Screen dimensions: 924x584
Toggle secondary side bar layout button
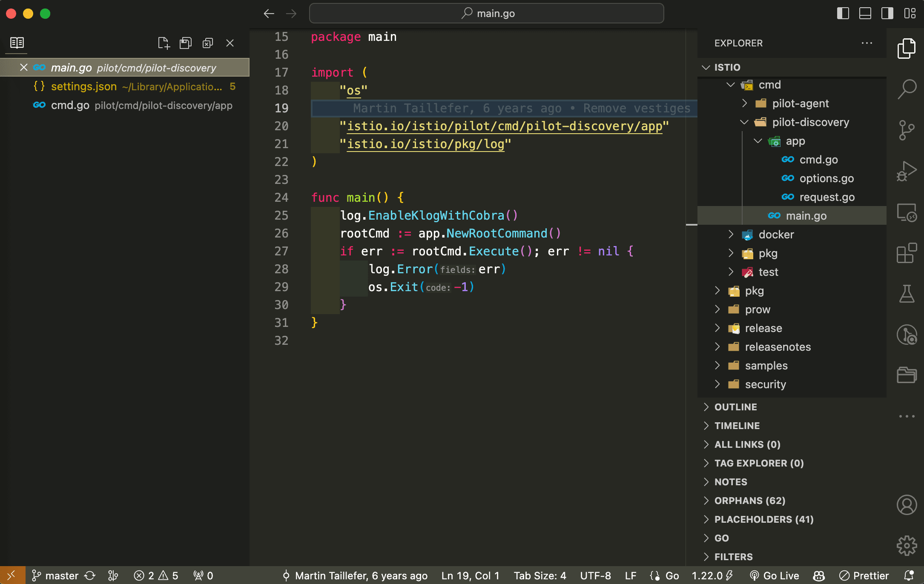point(887,13)
